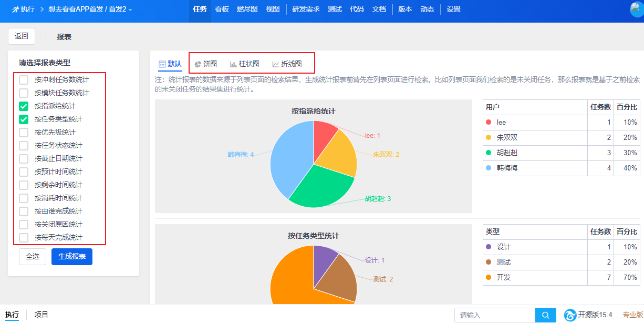
Task: Switch to 饼图 chart tab
Action: tap(205, 64)
